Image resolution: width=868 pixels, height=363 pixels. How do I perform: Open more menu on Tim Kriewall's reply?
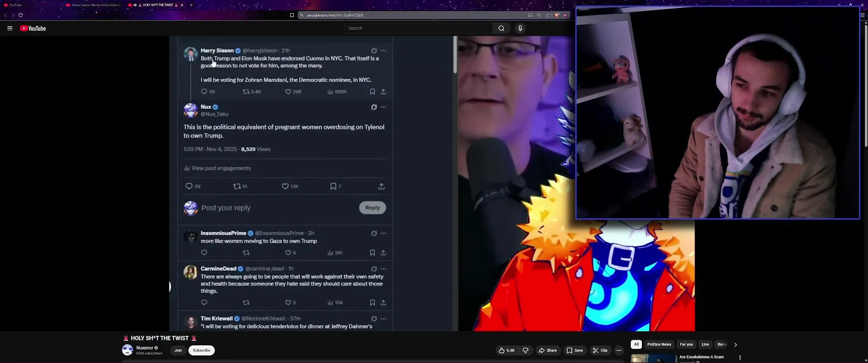tap(384, 319)
